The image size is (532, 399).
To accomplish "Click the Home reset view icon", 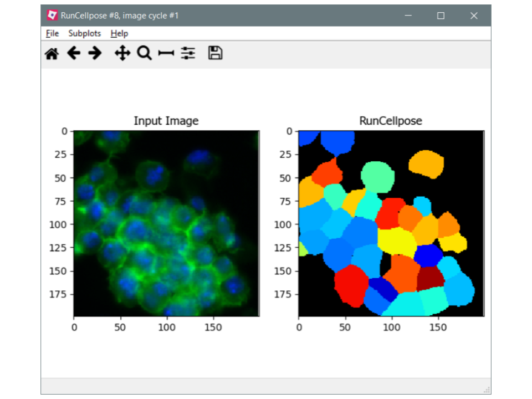I will (52, 53).
